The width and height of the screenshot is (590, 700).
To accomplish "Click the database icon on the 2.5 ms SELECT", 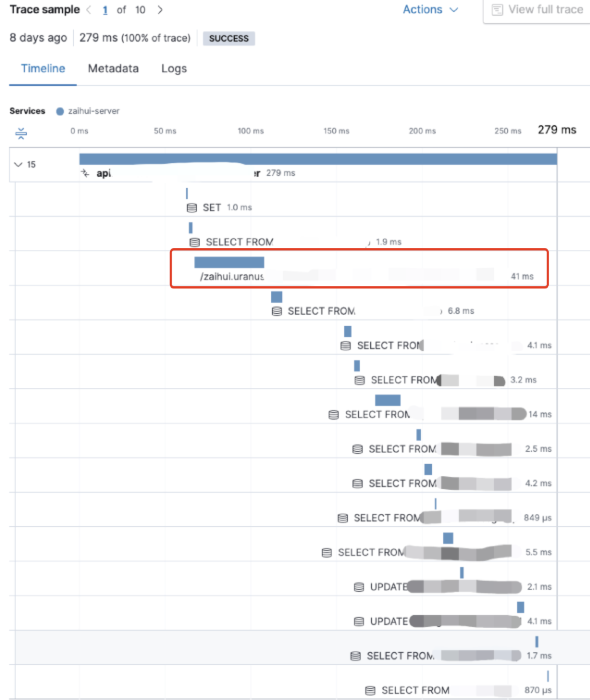I will pyautogui.click(x=358, y=449).
